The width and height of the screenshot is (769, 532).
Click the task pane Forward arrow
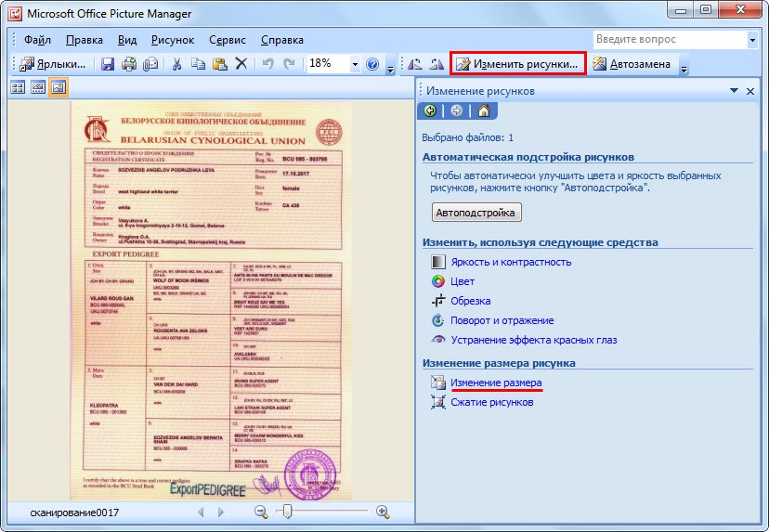tap(457, 110)
